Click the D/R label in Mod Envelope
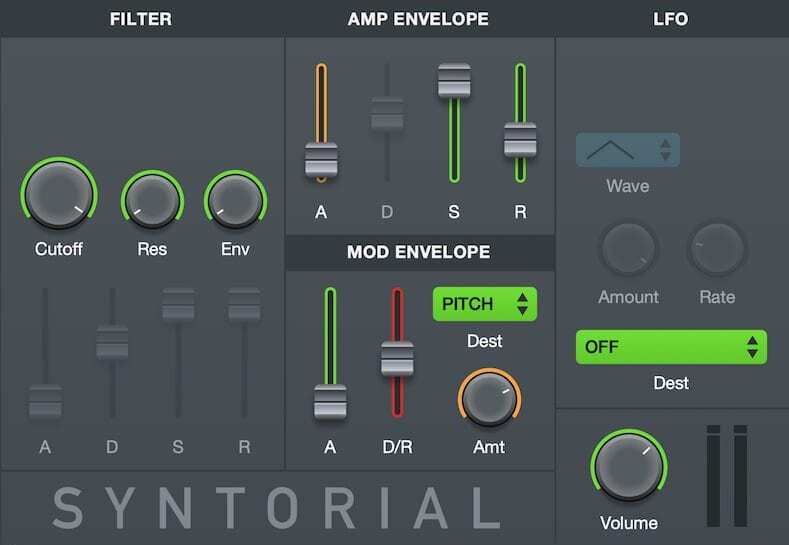Image resolution: width=789 pixels, height=545 pixels. [x=398, y=447]
